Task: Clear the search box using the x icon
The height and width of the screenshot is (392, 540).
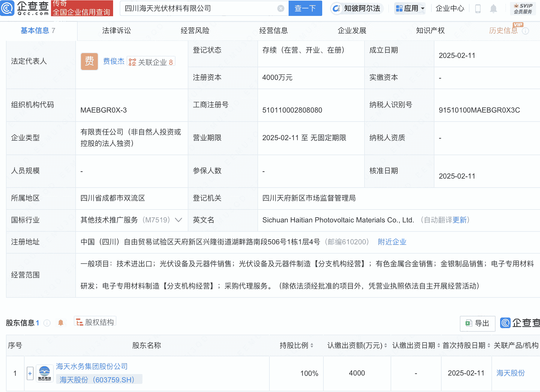Action: (x=280, y=8)
